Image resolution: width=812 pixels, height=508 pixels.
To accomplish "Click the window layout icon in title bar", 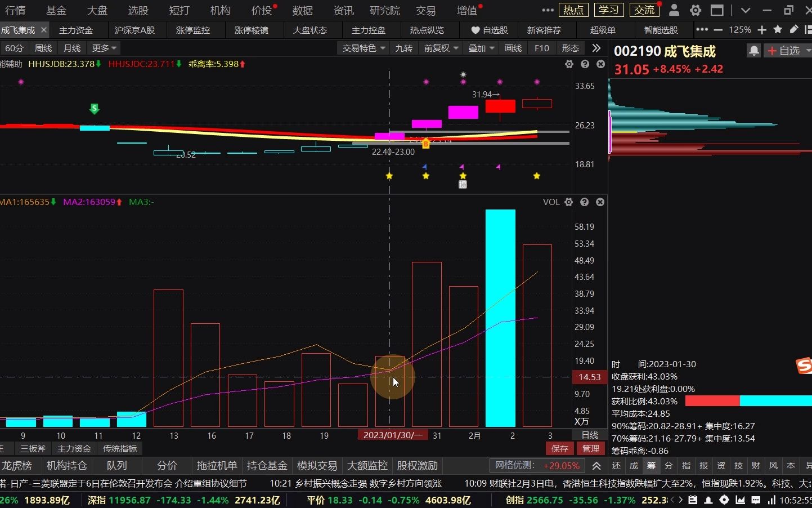I will 717,10.
